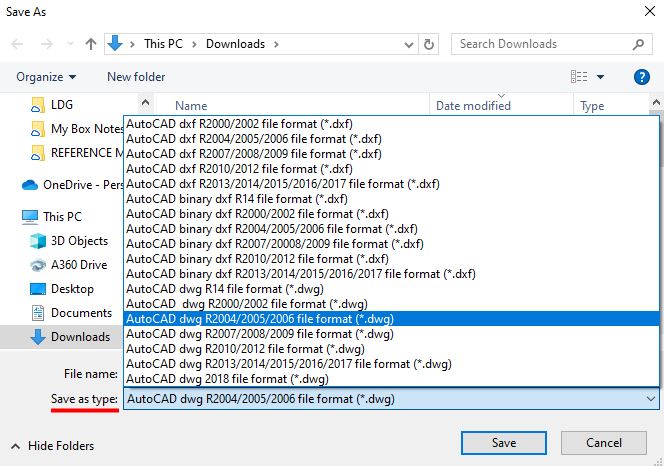Open 3D Objects in the navigation pane
664x466 pixels.
69,241
